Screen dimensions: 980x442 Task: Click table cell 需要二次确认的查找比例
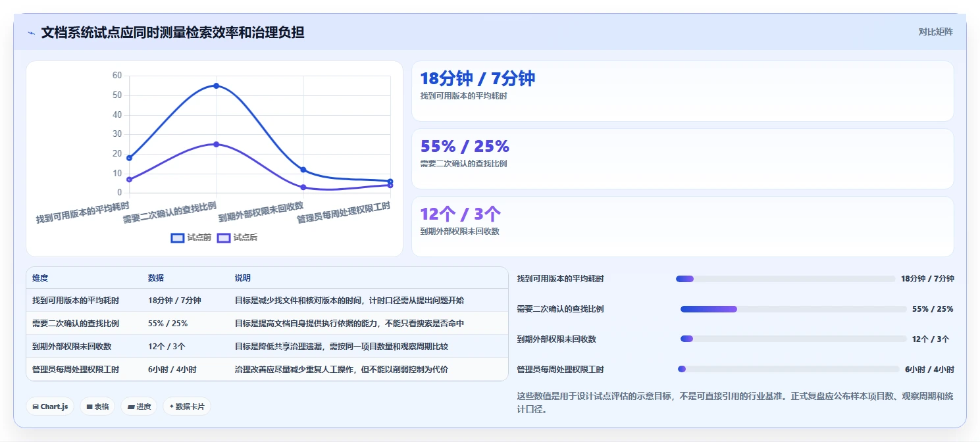76,323
